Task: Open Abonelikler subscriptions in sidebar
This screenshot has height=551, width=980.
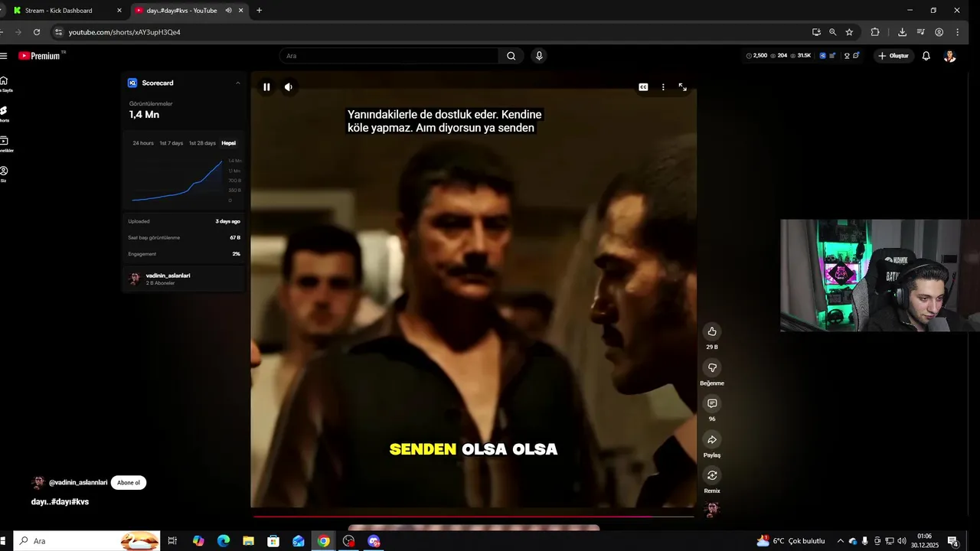Action: coord(5,144)
